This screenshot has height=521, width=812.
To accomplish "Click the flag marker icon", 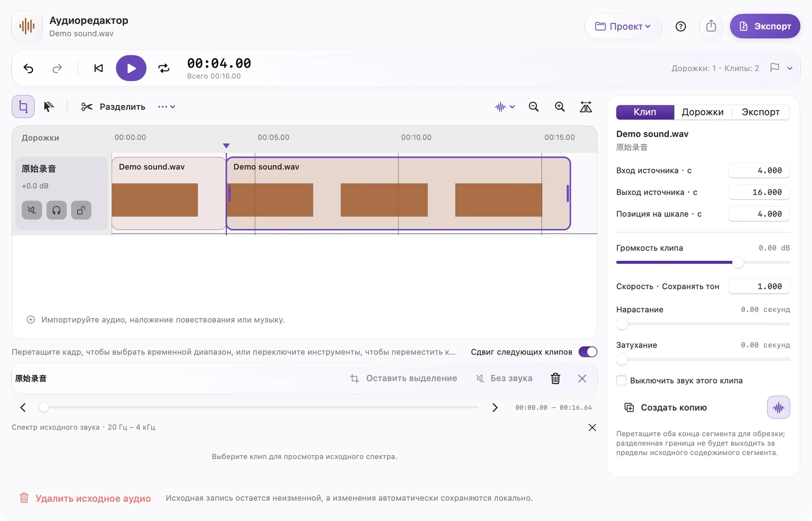I will pyautogui.click(x=774, y=67).
